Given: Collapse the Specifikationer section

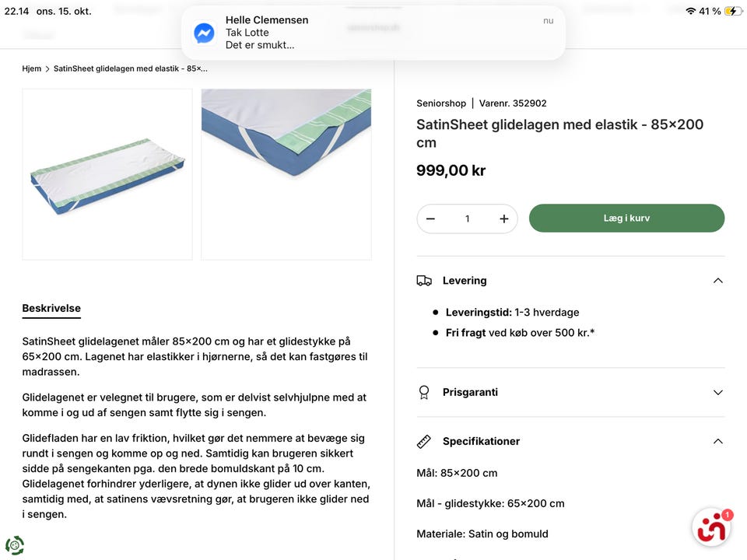Looking at the screenshot, I should pos(717,441).
